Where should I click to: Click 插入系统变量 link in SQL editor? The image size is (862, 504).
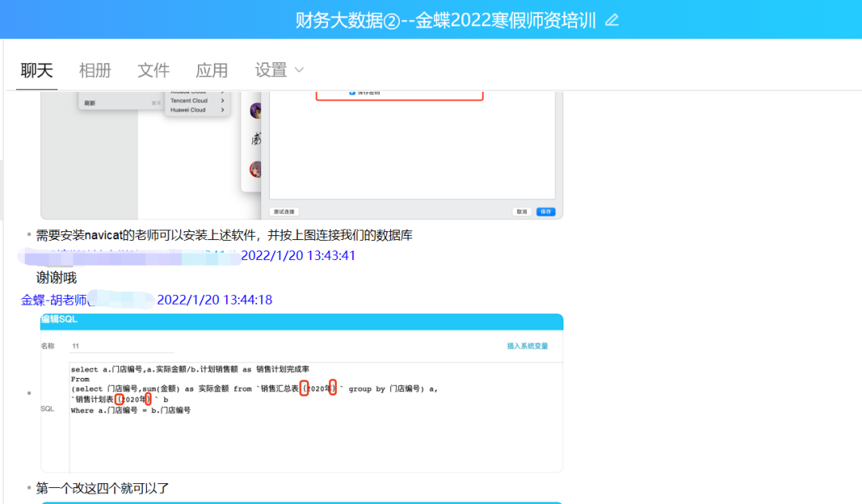coord(528,346)
